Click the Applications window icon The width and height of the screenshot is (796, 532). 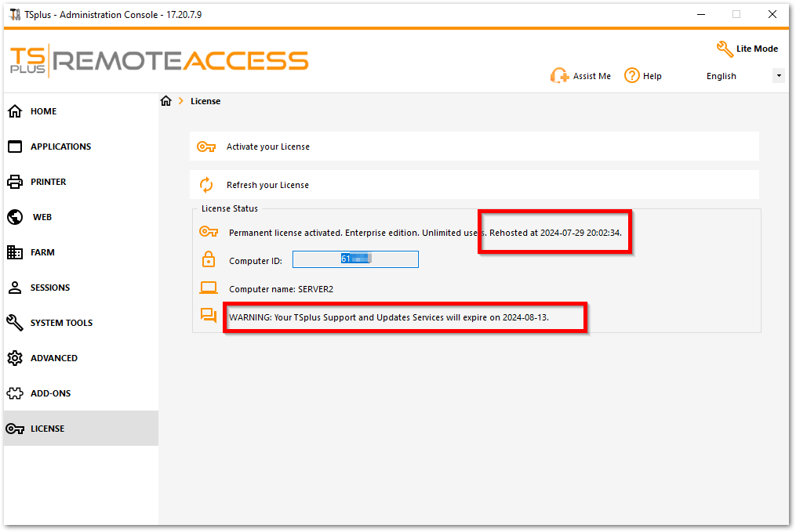15,147
